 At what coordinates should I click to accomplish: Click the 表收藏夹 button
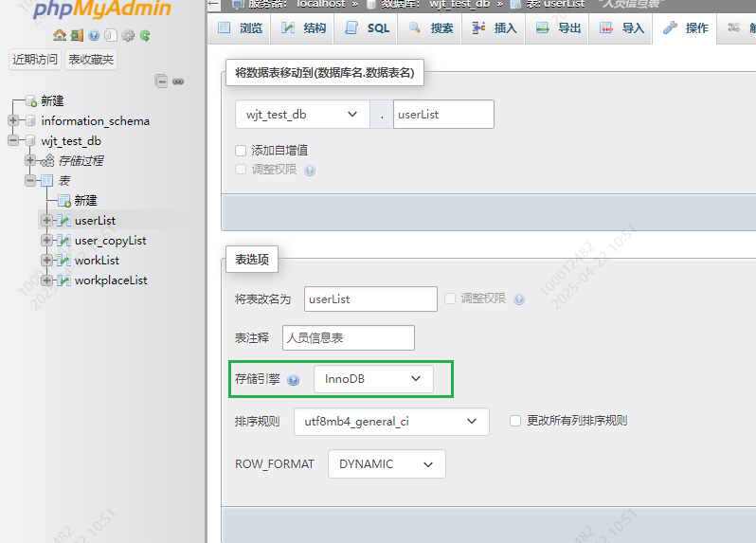click(x=91, y=60)
